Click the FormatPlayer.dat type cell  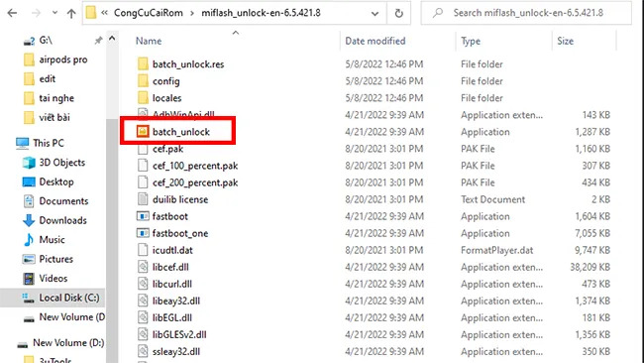pos(497,250)
